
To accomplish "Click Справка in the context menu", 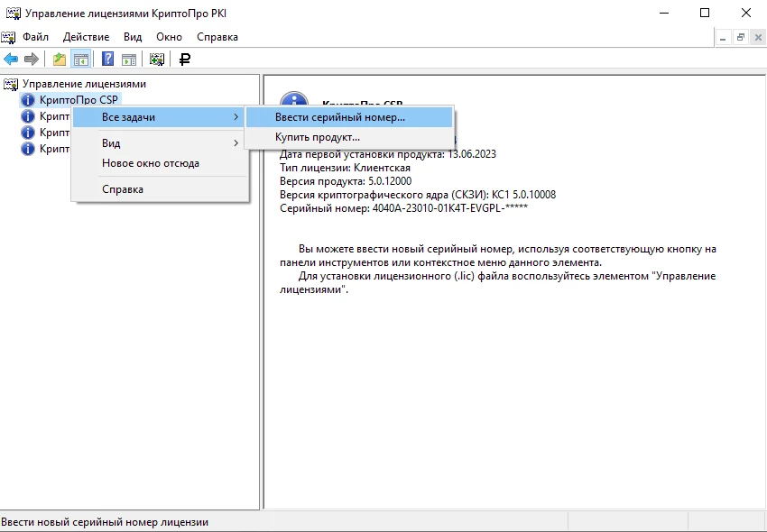I will point(123,189).
